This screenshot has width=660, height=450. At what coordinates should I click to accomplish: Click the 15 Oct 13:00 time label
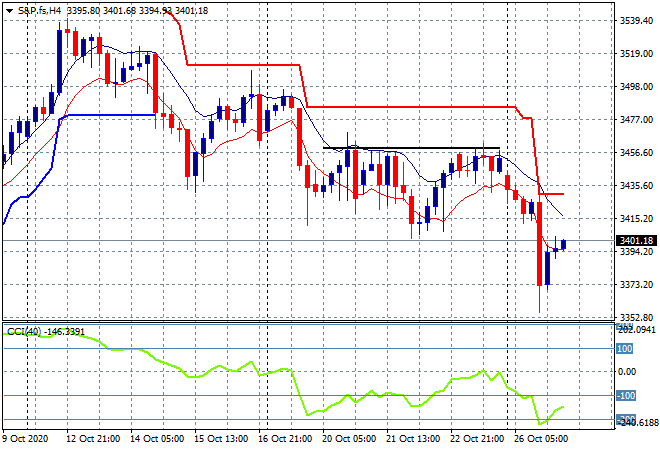tap(221, 439)
